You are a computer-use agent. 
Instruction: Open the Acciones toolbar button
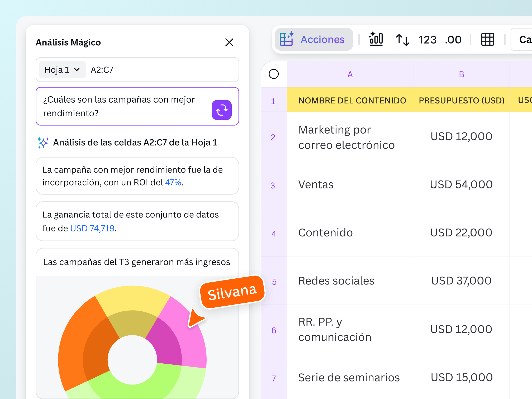click(x=314, y=39)
